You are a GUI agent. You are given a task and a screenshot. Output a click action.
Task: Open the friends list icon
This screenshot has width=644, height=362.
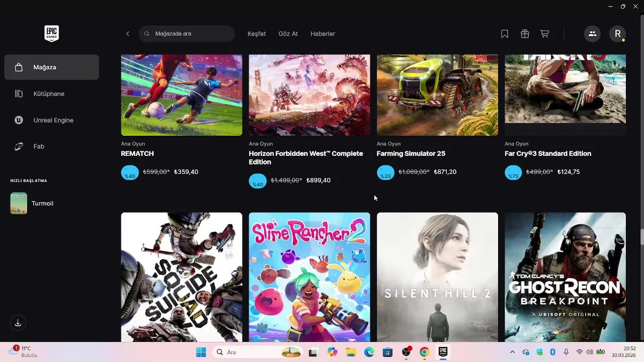(x=592, y=34)
